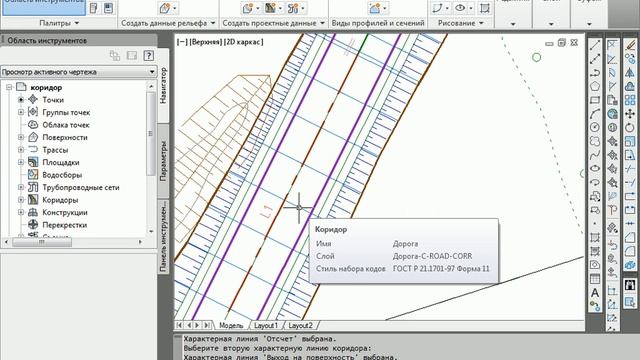
Task: Select the Hatch tool
Action: point(595,238)
